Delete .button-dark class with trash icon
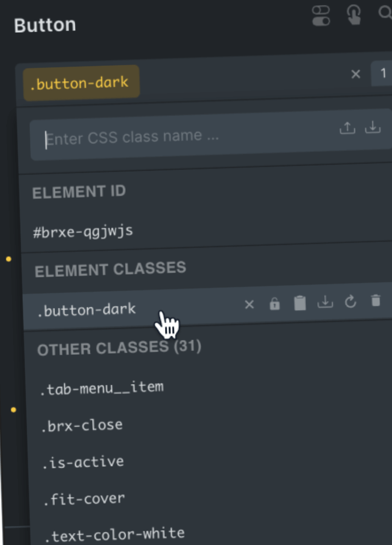The height and width of the screenshot is (545, 392). pos(376,300)
